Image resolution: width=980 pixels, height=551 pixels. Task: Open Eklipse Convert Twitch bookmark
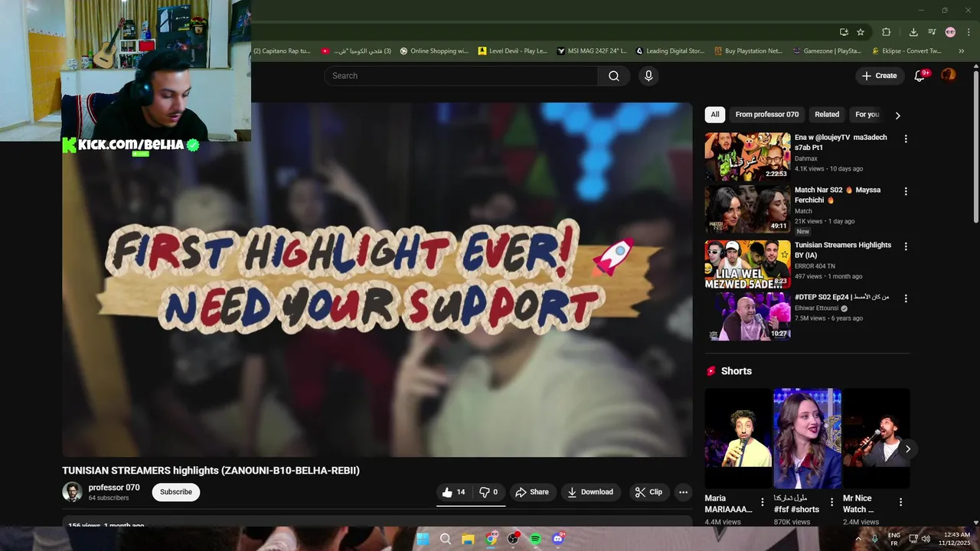point(906,51)
